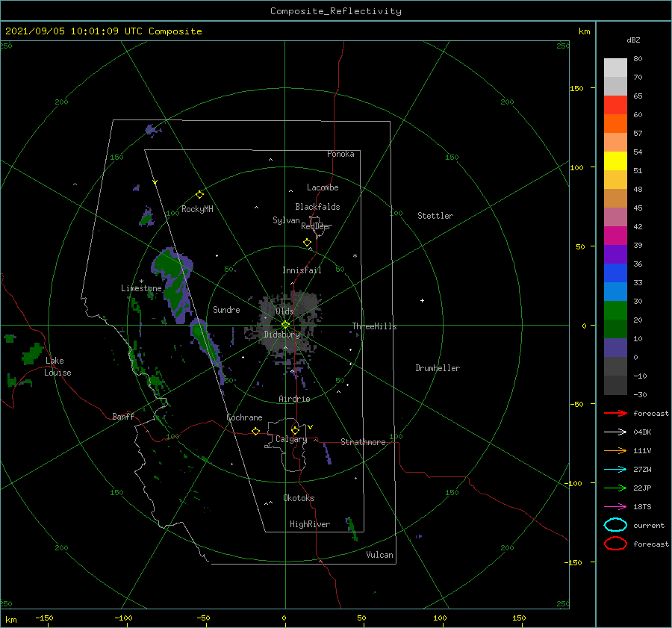The width and height of the screenshot is (672, 628).
Task: Click the Lake Louise label
Action: [x=57, y=367]
